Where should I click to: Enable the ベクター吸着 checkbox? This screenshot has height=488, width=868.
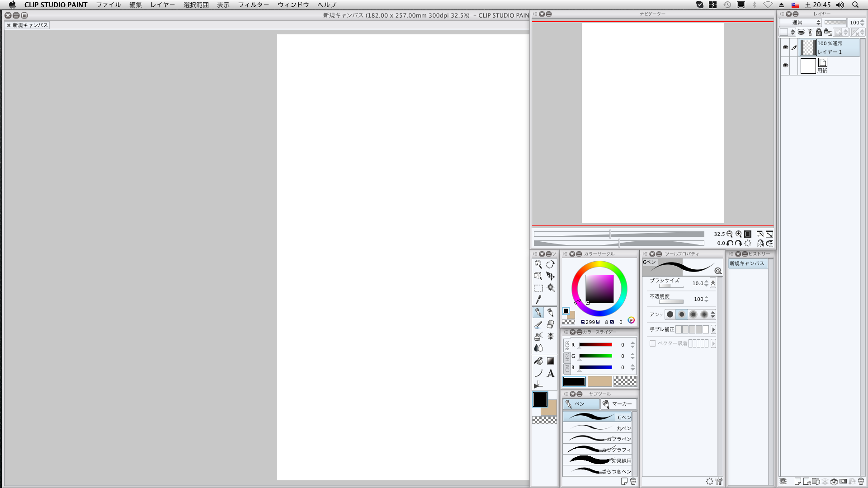pyautogui.click(x=653, y=343)
